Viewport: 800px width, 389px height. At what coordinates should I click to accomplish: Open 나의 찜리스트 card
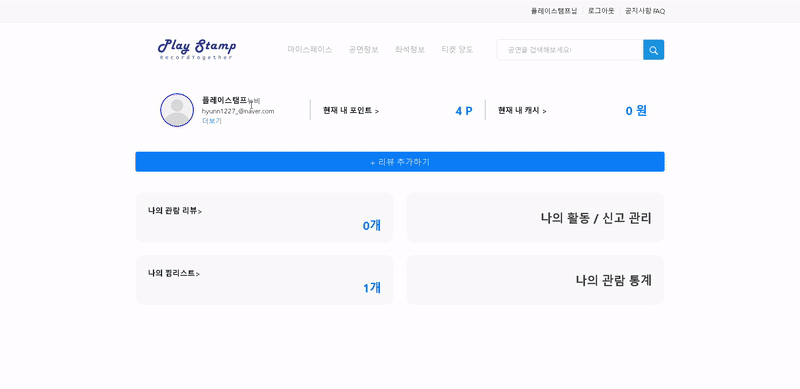click(264, 280)
